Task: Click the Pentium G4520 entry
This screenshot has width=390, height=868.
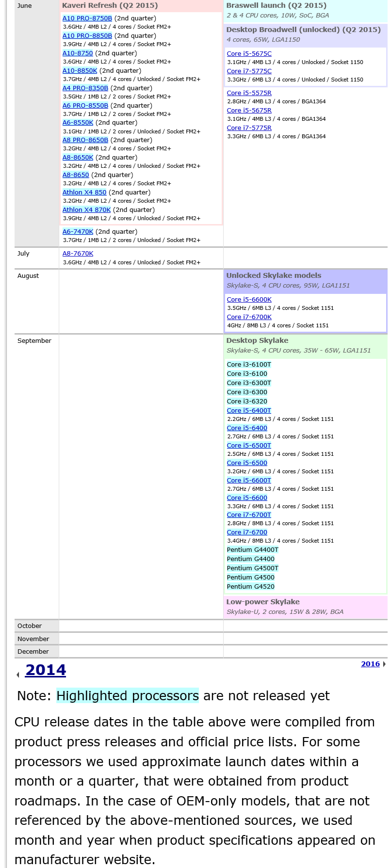Action: point(251,587)
